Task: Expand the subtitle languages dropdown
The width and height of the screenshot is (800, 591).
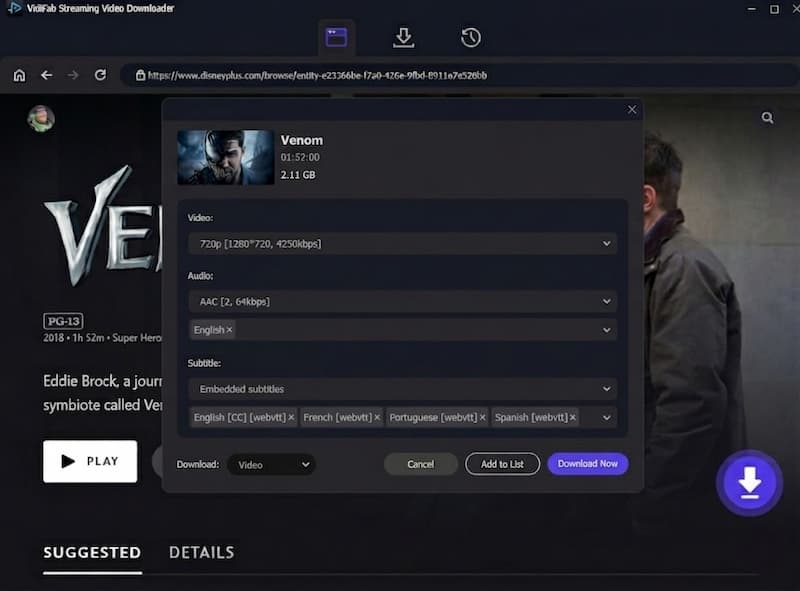Action: pos(606,418)
